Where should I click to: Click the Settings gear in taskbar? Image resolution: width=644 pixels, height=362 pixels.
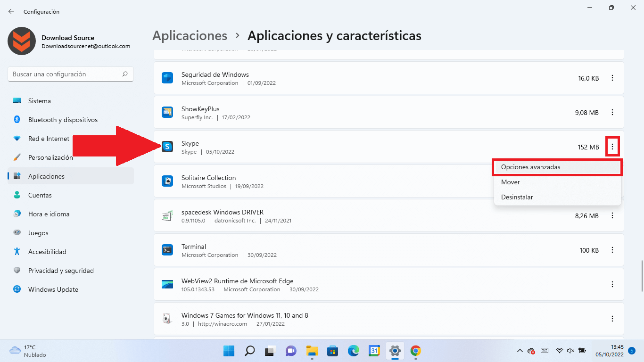coord(395,351)
